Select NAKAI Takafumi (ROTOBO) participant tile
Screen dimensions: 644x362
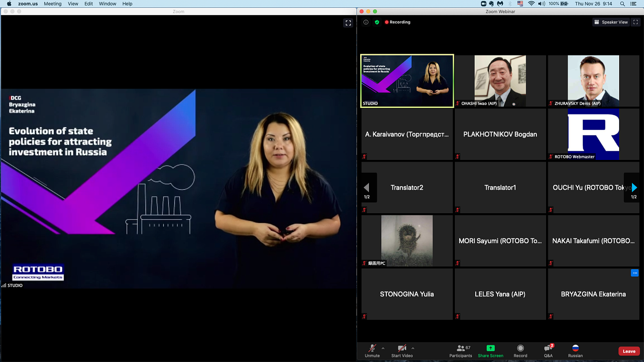(593, 241)
